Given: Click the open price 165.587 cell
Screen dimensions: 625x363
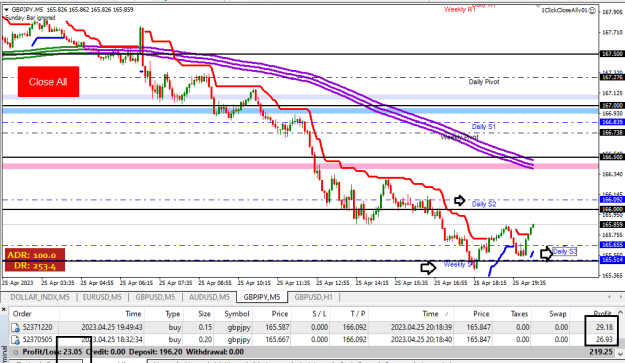Looking at the screenshot, I should [x=277, y=328].
